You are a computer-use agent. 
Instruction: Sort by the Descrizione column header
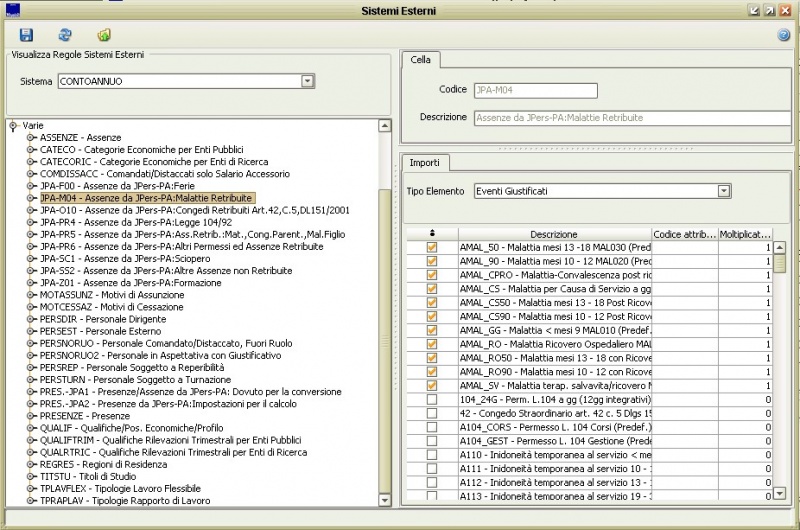coord(554,234)
